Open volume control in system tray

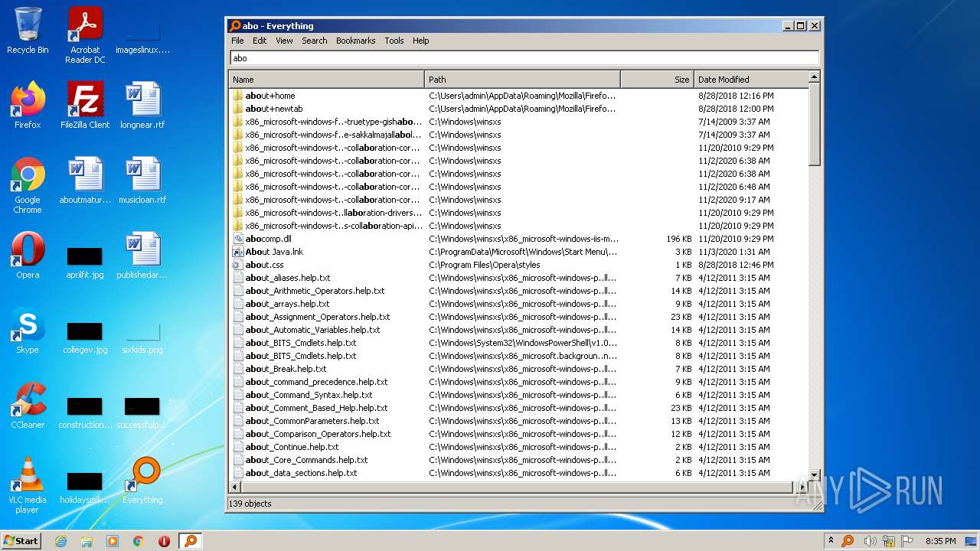(870, 541)
